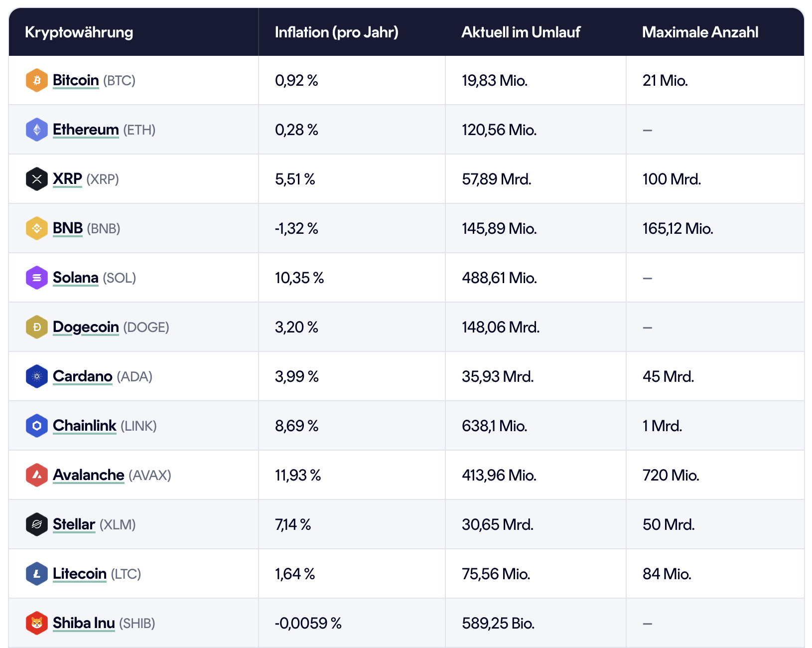Select the Avalanche inflation value 11,93 %
The width and height of the screenshot is (812, 648).
pyautogui.click(x=298, y=475)
